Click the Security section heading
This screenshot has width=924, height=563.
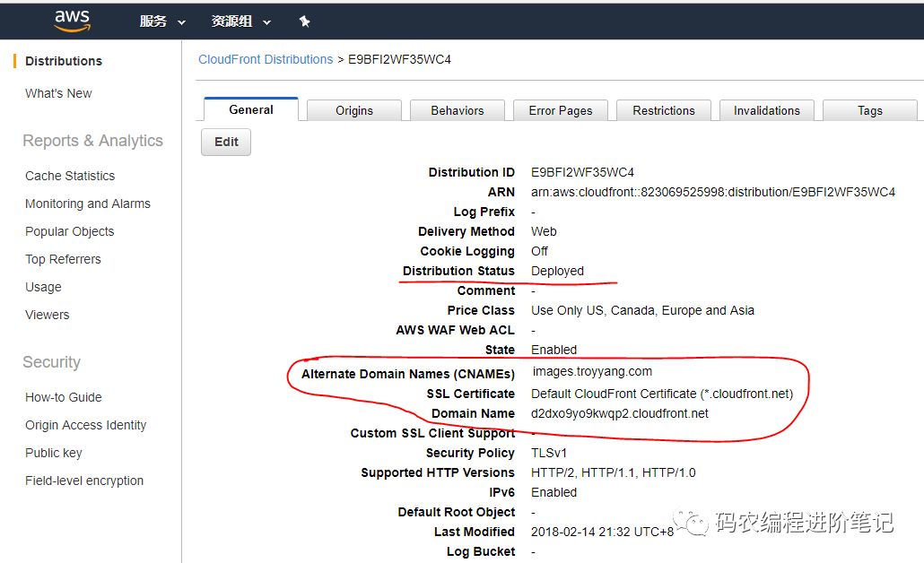[x=51, y=362]
